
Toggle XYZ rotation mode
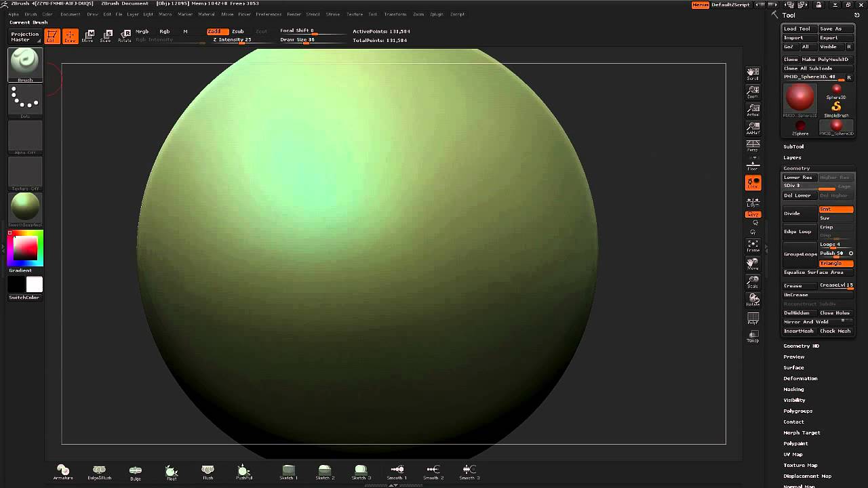(753, 214)
